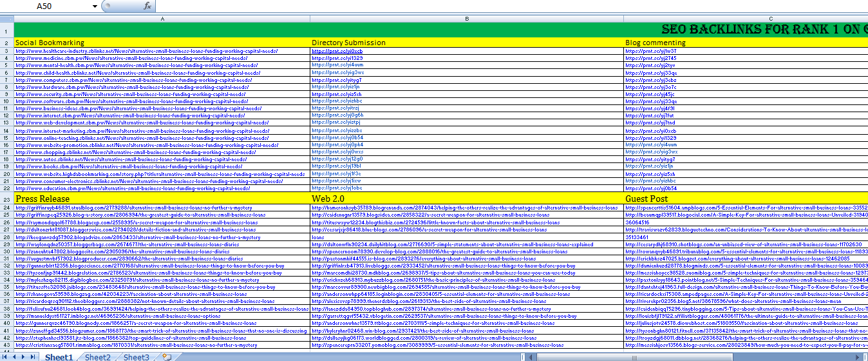
Task: Open the griffinrybd35631.atualblog.com link in row 24
Action: click(134, 208)
